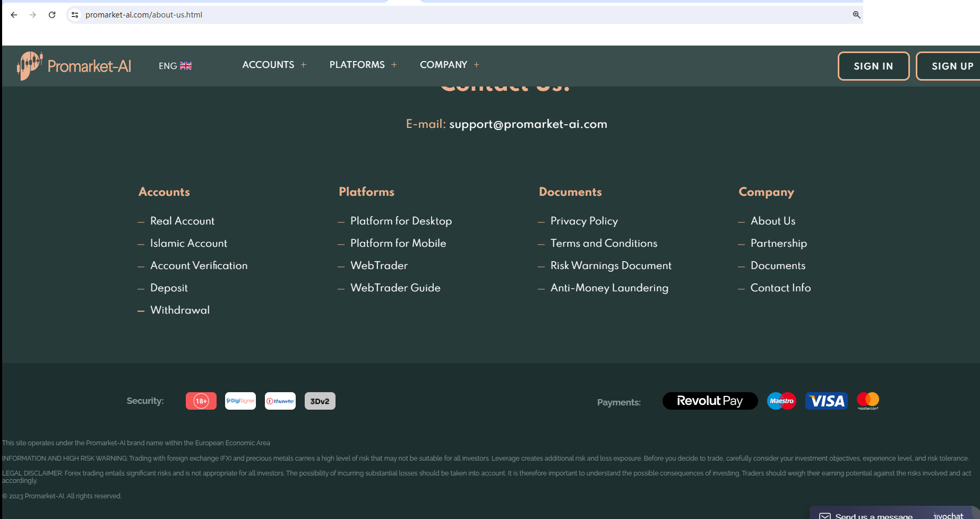The height and width of the screenshot is (519, 980).
Task: Click the zoom magnifier icon in address bar
Action: click(856, 15)
